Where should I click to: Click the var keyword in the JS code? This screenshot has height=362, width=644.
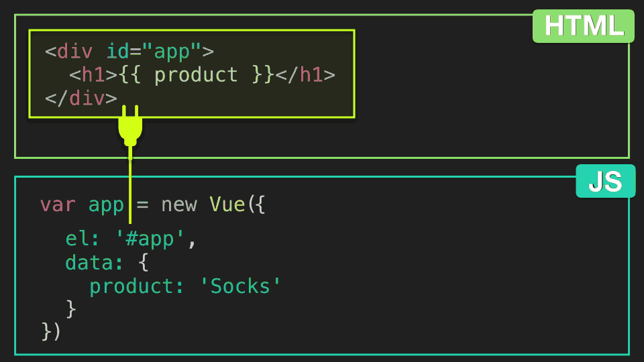(58, 204)
